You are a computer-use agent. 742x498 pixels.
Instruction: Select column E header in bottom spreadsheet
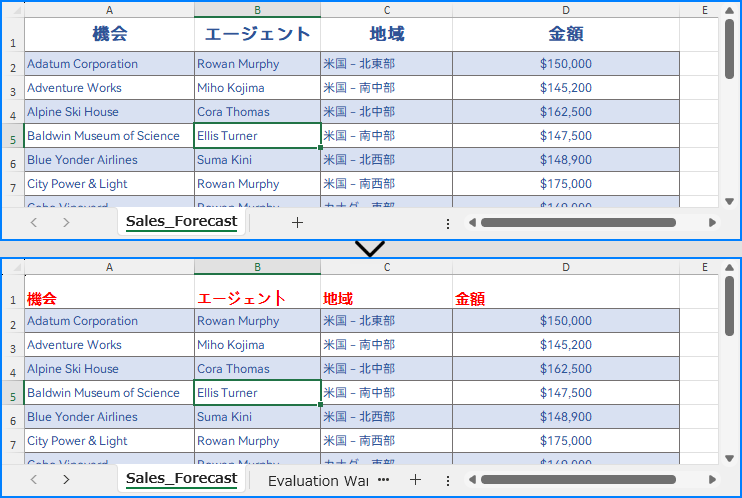[705, 267]
